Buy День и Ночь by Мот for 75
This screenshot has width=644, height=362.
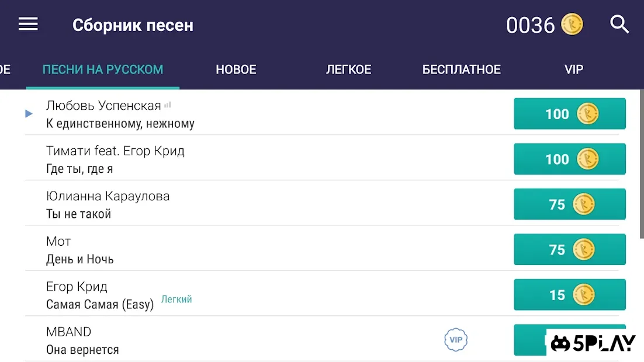[570, 249]
